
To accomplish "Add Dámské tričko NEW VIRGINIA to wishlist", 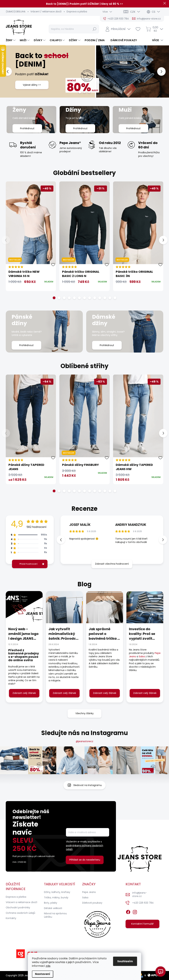I will click(53, 265).
